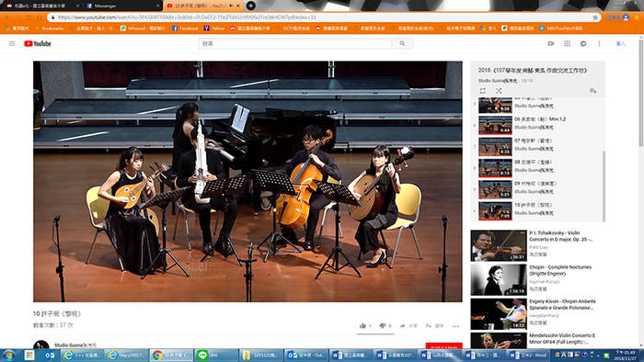This screenshot has height=362, width=644.
Task: Open the Yahoo bookmark
Action: (214, 28)
